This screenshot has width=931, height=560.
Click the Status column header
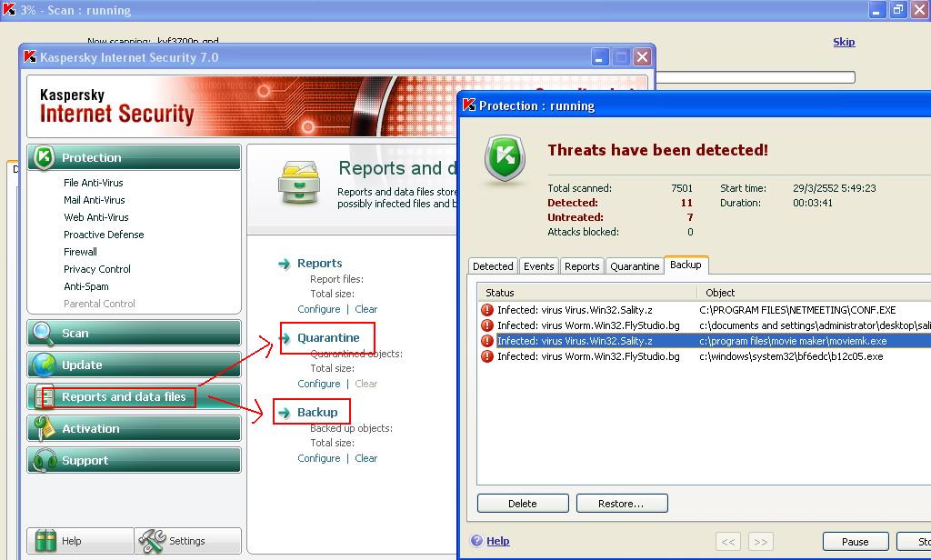point(588,293)
